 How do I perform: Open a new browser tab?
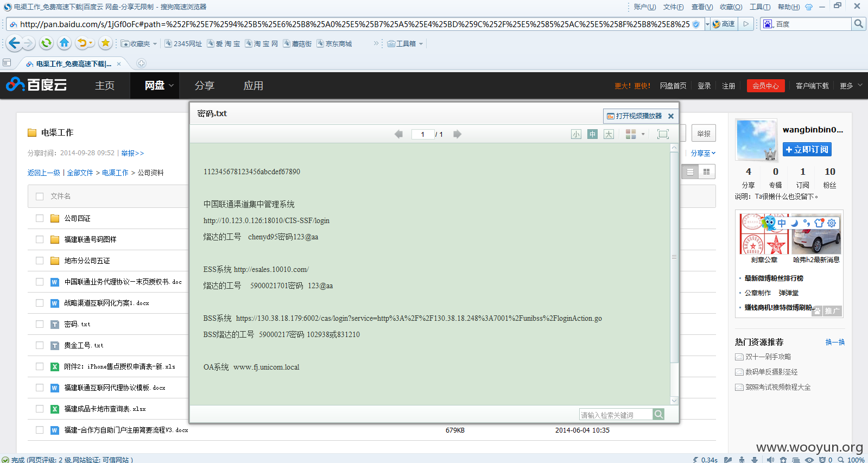pos(141,64)
